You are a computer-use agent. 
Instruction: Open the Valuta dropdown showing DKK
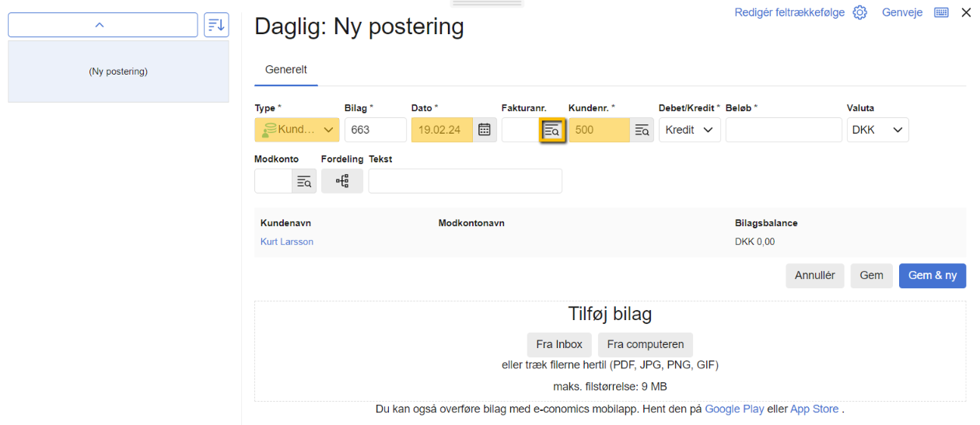[x=877, y=131]
